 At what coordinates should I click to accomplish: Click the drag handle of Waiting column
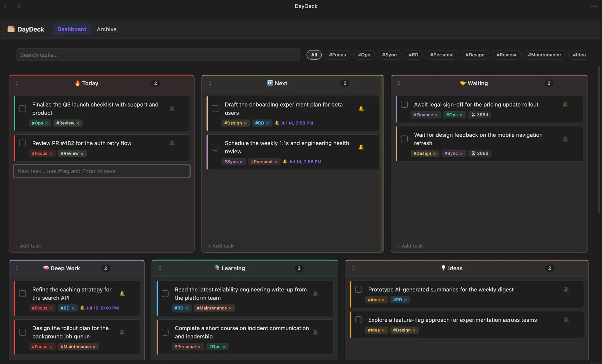pyautogui.click(x=399, y=83)
